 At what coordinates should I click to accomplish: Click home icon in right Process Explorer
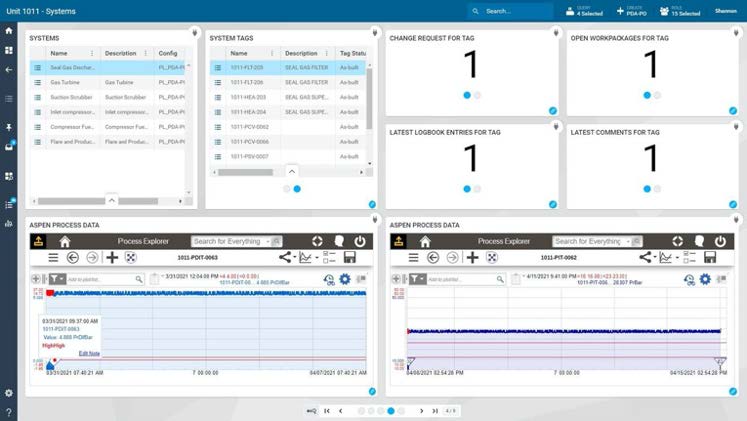(x=425, y=241)
